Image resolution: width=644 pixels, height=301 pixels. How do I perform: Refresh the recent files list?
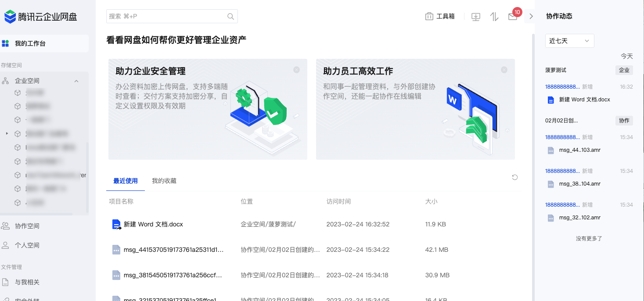(x=515, y=177)
